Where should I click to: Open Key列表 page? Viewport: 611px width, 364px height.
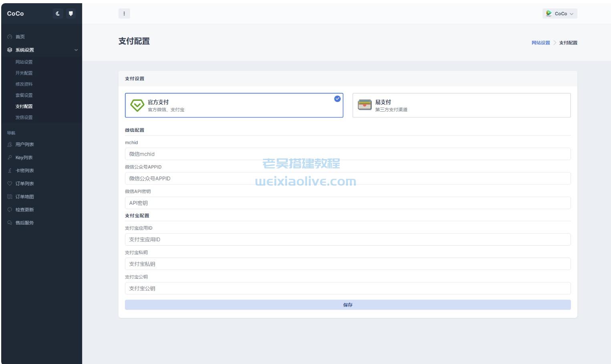pos(24,158)
